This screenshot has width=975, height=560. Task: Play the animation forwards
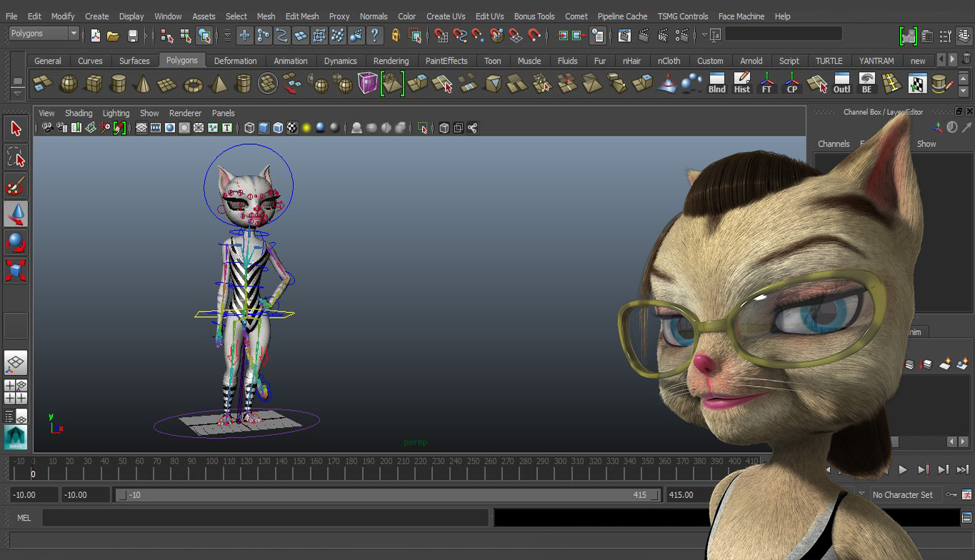903,469
